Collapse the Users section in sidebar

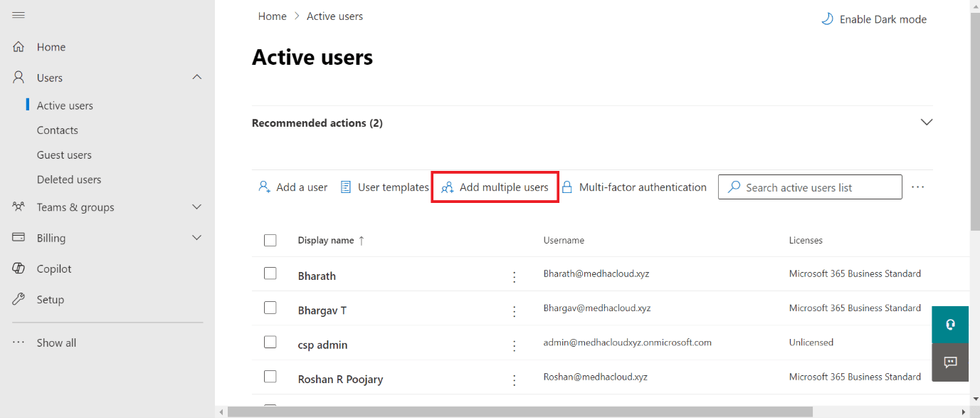click(x=196, y=77)
